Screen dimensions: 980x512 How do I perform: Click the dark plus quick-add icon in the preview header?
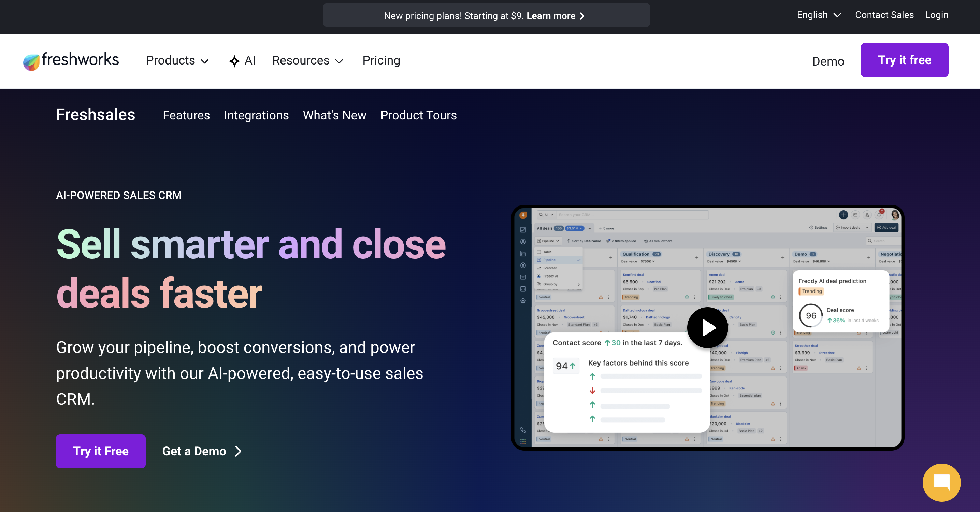click(x=844, y=215)
